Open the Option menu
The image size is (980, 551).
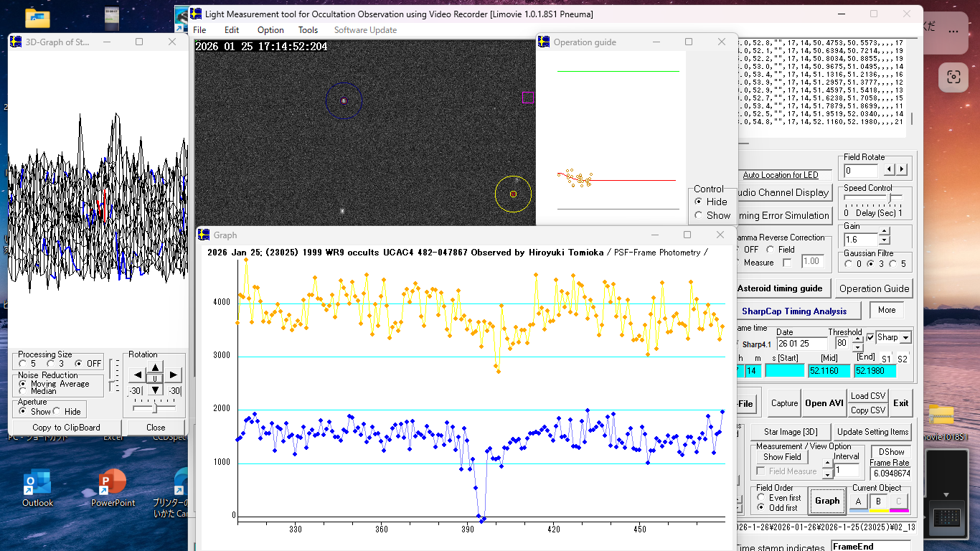click(x=270, y=30)
